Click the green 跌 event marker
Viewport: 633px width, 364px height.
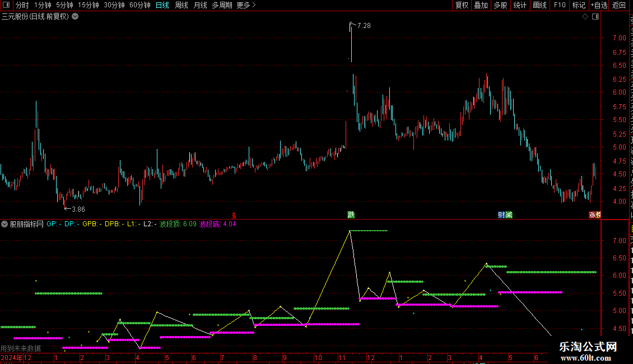point(351,214)
